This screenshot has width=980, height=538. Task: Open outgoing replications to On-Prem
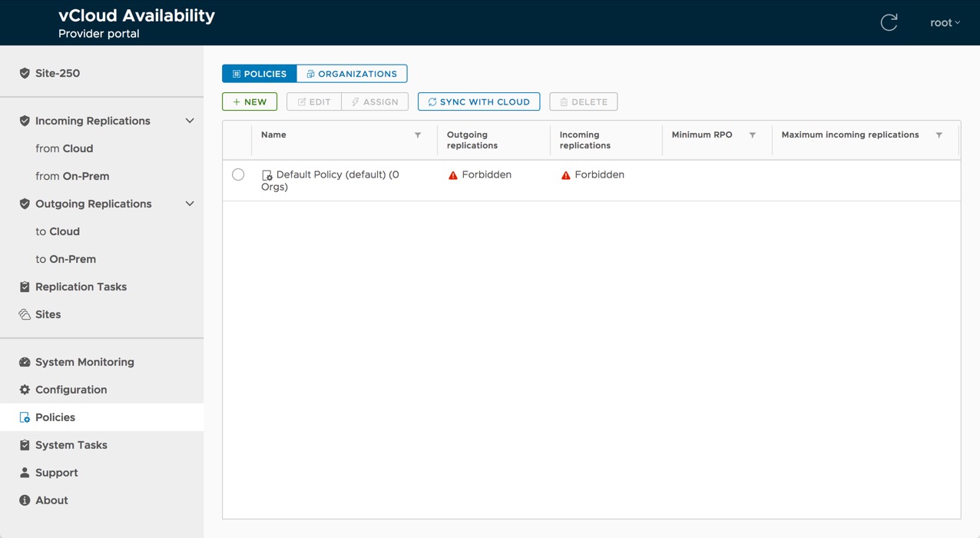coord(65,259)
